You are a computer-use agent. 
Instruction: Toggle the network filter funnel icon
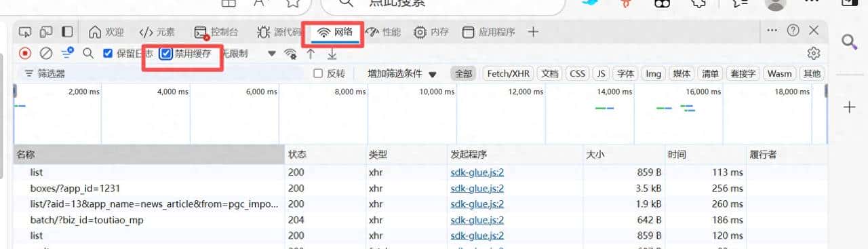pyautogui.click(x=67, y=53)
